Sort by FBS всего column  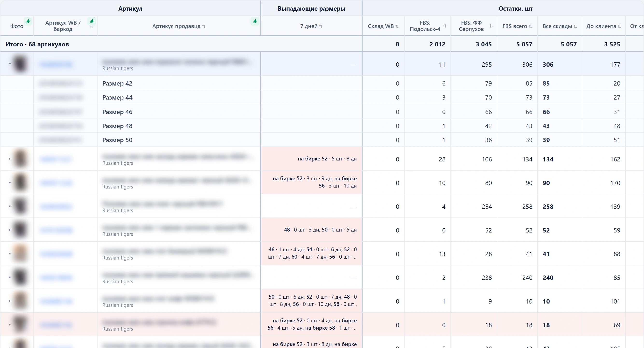pos(530,26)
